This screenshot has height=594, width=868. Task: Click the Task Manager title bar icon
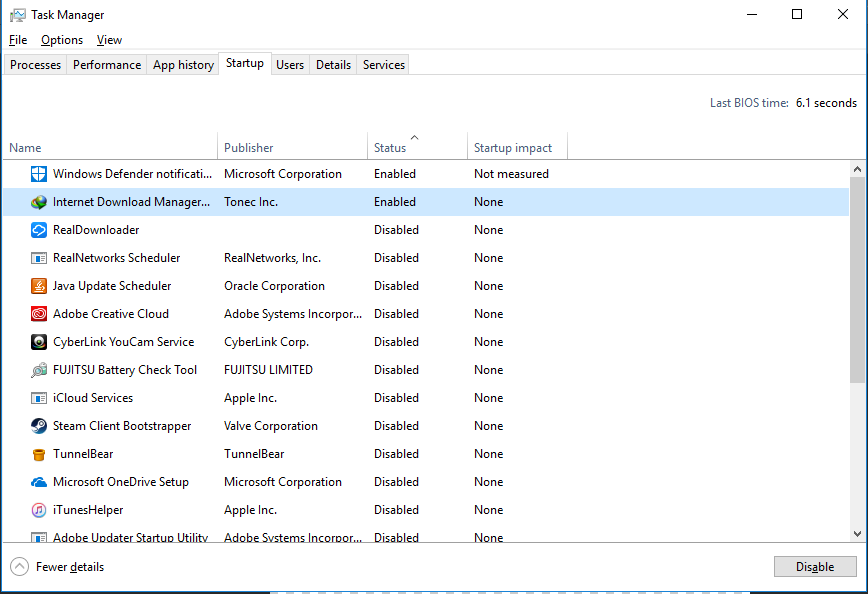[x=18, y=15]
